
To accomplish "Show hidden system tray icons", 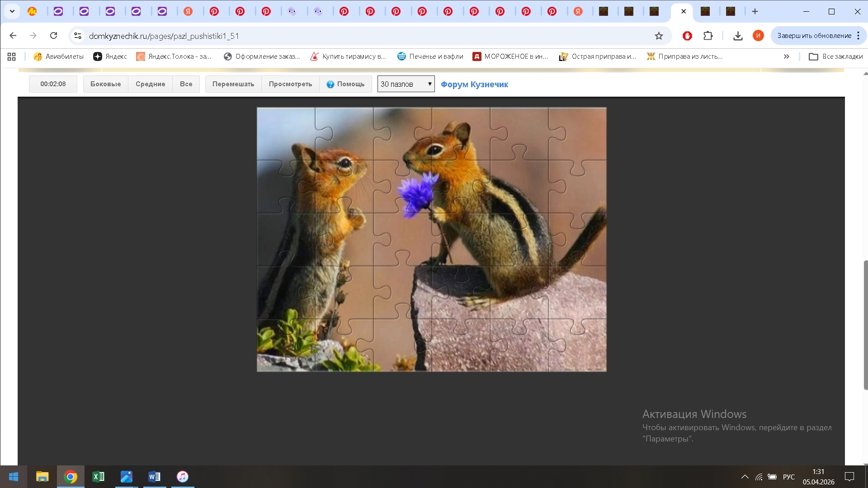I will click(745, 477).
